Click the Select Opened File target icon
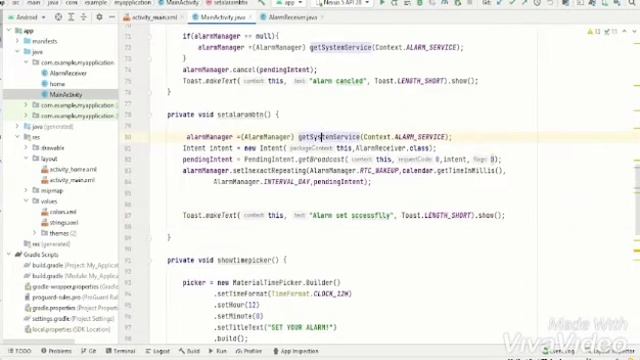The width and height of the screenshot is (640, 360). [58, 17]
